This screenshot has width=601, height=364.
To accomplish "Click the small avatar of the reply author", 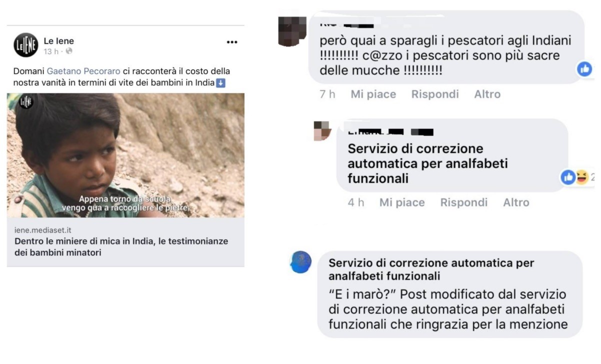I will [322, 131].
